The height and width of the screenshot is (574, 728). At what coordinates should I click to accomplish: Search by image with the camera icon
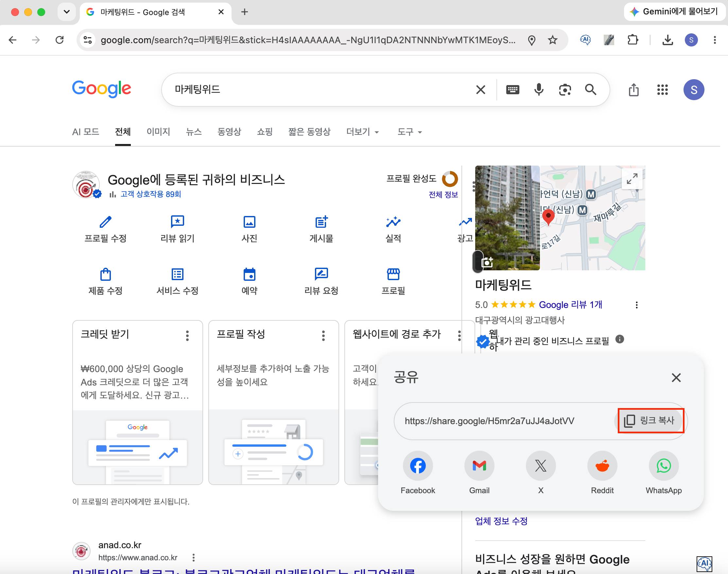click(x=565, y=90)
